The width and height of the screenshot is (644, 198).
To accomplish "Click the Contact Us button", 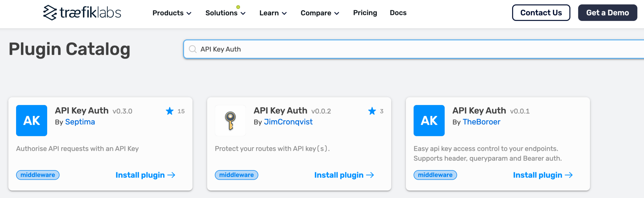I will point(541,13).
